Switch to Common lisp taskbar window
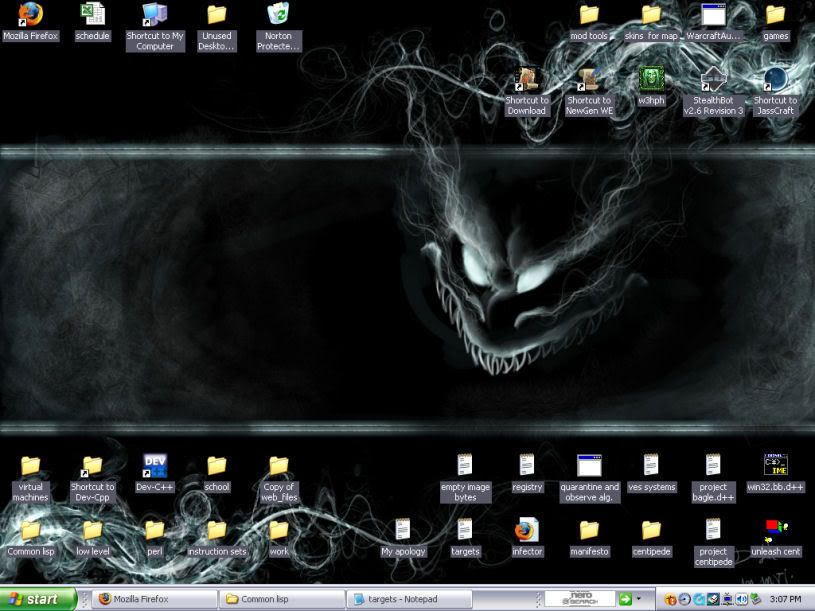Viewport: 815px width, 611px height. click(281, 599)
